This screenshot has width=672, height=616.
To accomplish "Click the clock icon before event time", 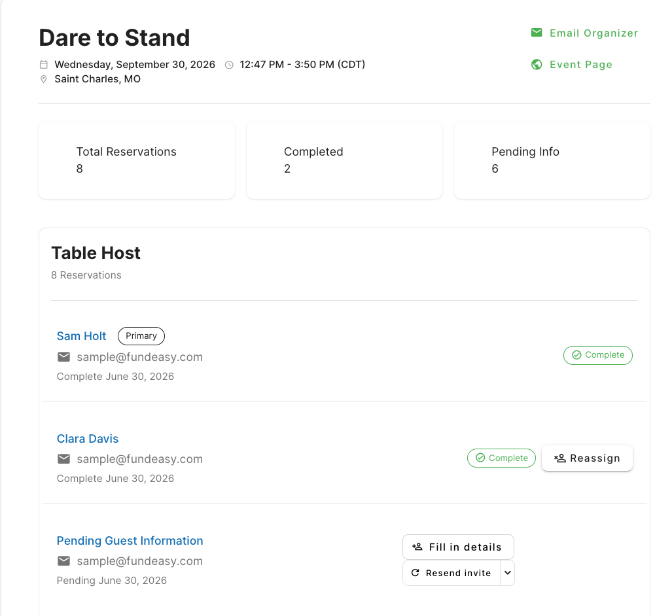I will (x=229, y=65).
